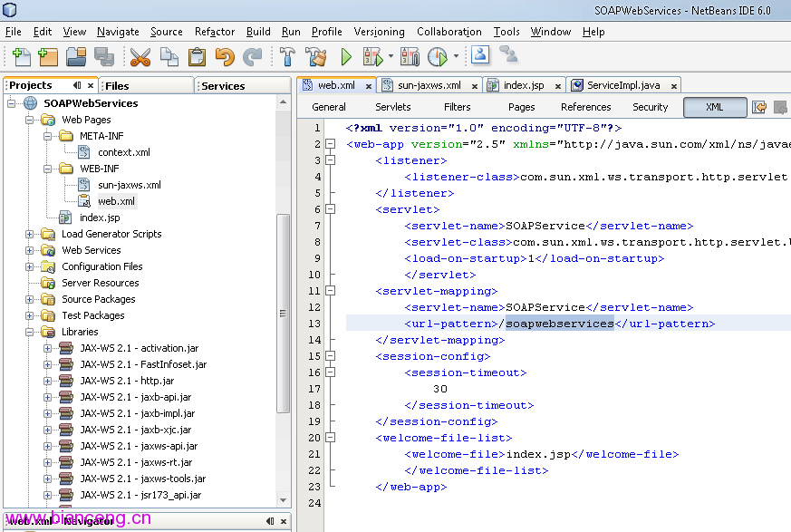The image size is (791, 532).
Task: Click the collaboration account icon in toolbar
Action: (x=480, y=54)
